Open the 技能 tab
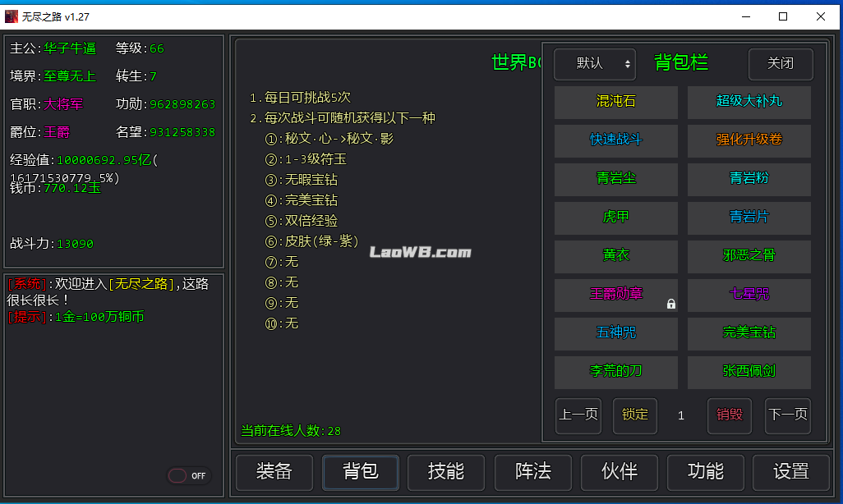 446,471
